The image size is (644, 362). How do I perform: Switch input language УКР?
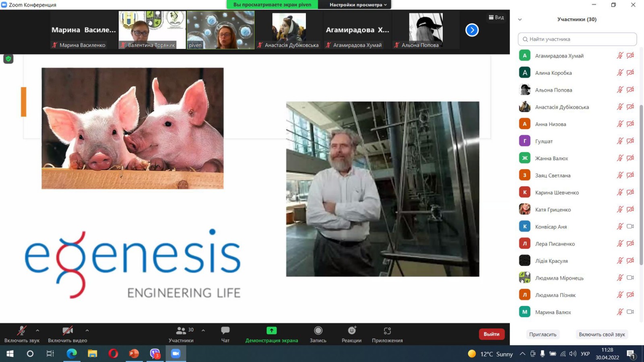(585, 354)
